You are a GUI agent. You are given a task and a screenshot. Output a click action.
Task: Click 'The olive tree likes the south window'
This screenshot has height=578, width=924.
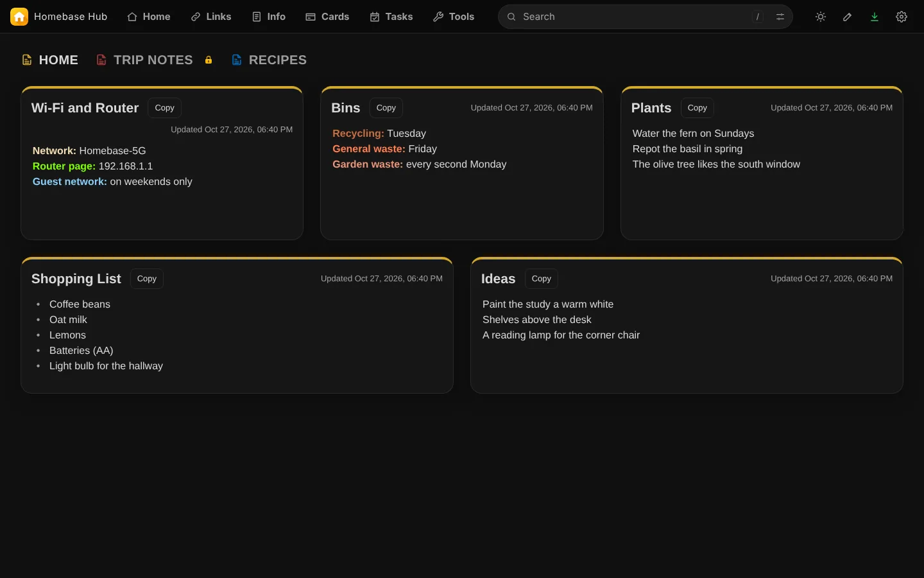(x=717, y=164)
